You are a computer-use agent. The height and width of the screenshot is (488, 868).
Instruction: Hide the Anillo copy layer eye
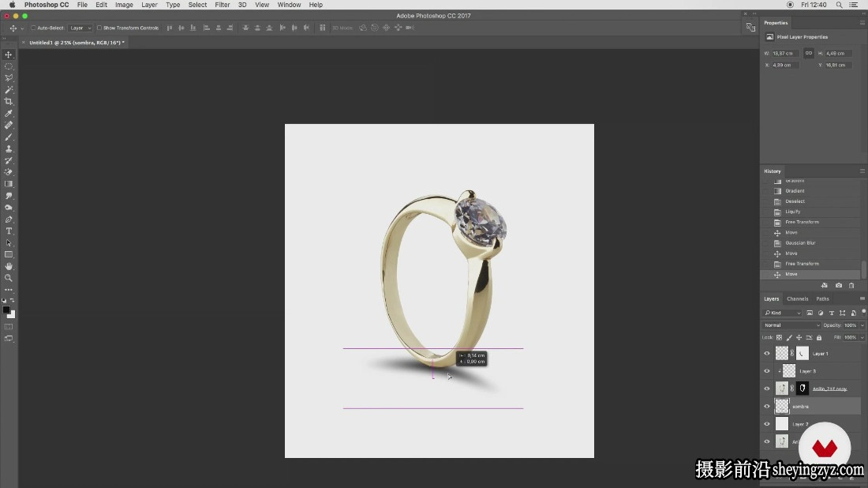pos(767,389)
